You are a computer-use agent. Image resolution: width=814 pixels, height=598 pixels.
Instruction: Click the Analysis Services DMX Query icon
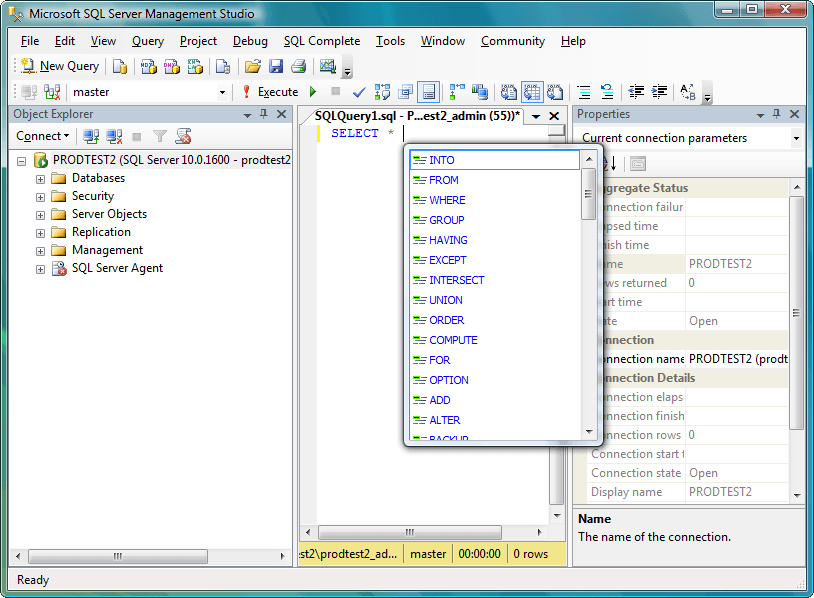[172, 66]
